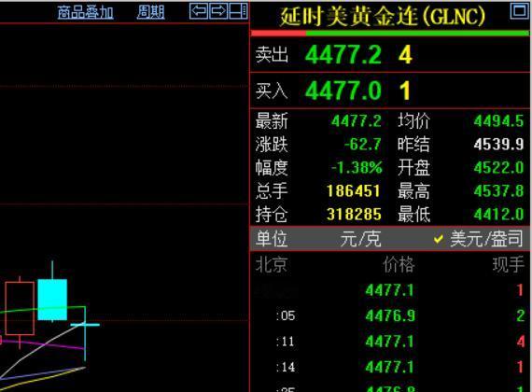
Task: Click the left arrow navigation icon
Action: click(x=199, y=11)
